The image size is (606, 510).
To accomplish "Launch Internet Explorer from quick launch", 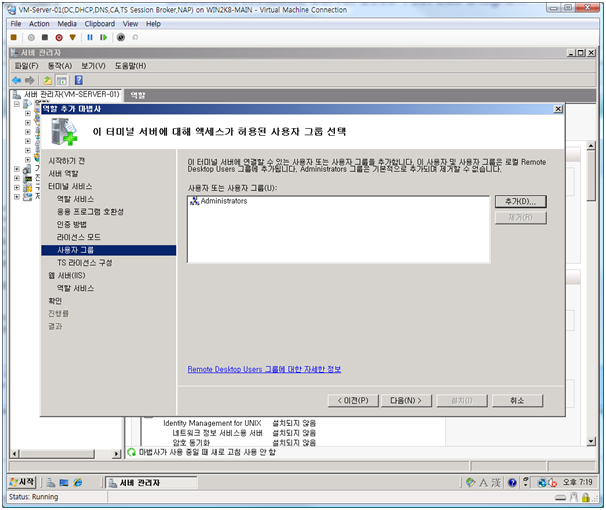I will pyautogui.click(x=78, y=483).
